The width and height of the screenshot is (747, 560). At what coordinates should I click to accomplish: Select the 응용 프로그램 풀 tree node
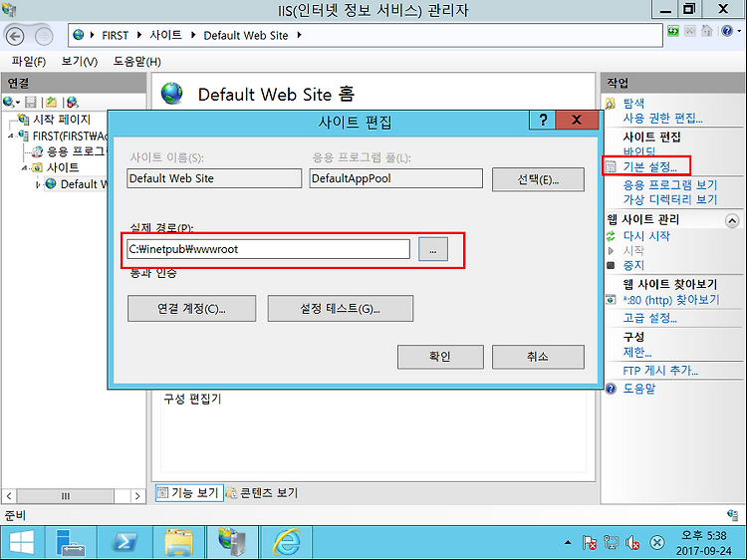(76, 151)
